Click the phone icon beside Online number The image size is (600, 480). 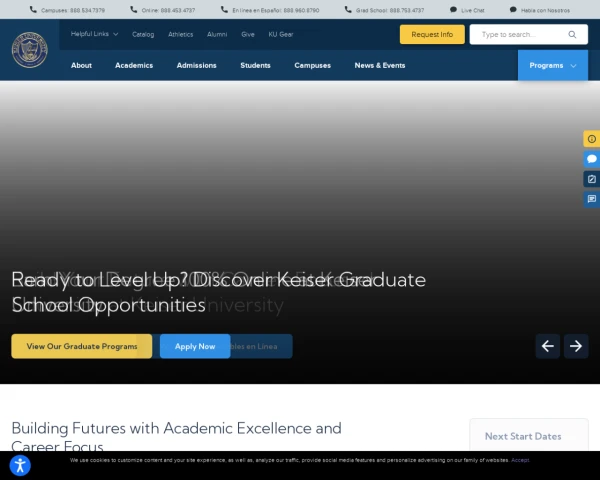click(x=134, y=10)
